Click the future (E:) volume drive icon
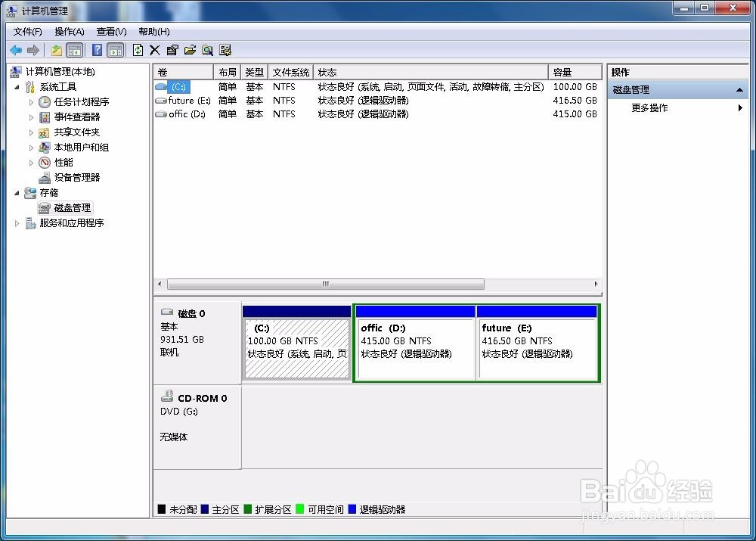Image resolution: width=756 pixels, height=541 pixels. pos(161,101)
